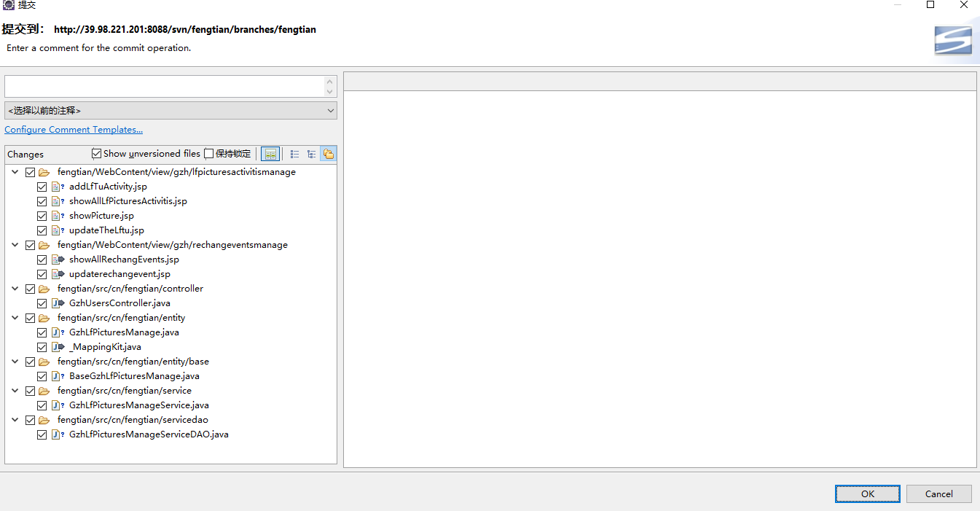Collapse the fengtian/src/cn/fengtian/entity node

[15, 318]
